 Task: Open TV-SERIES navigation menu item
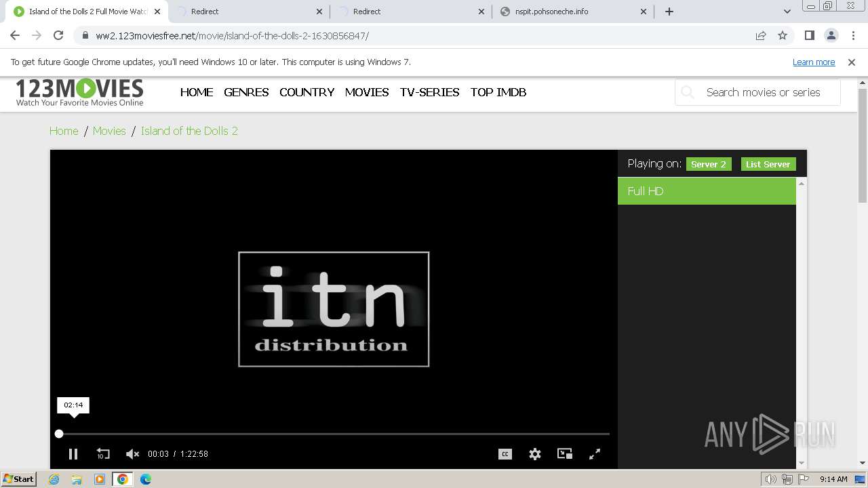[x=429, y=92]
